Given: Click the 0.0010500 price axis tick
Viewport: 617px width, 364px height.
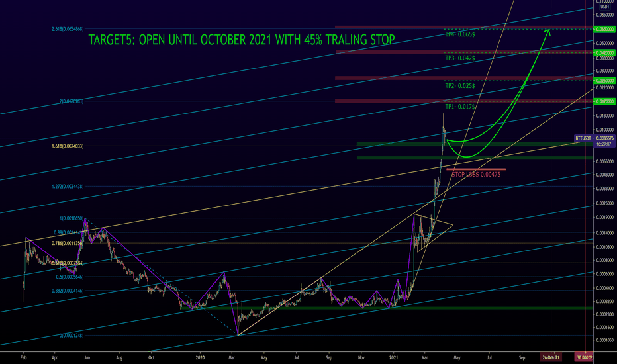Looking at the screenshot, I should point(605,247).
